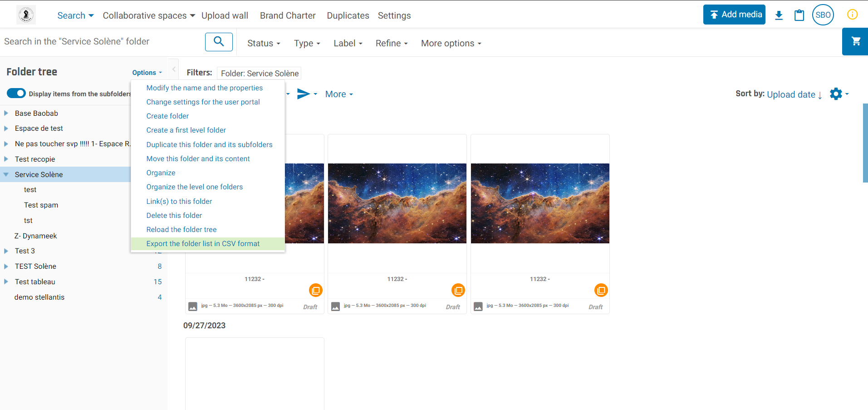The width and height of the screenshot is (868, 410).
Task: Click orange duplicate badge on left card
Action: tap(315, 290)
